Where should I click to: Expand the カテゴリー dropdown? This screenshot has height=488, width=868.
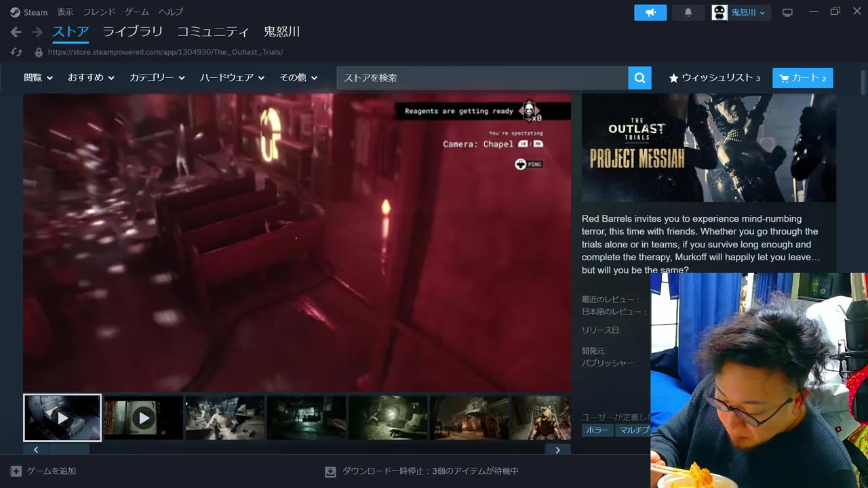click(157, 78)
